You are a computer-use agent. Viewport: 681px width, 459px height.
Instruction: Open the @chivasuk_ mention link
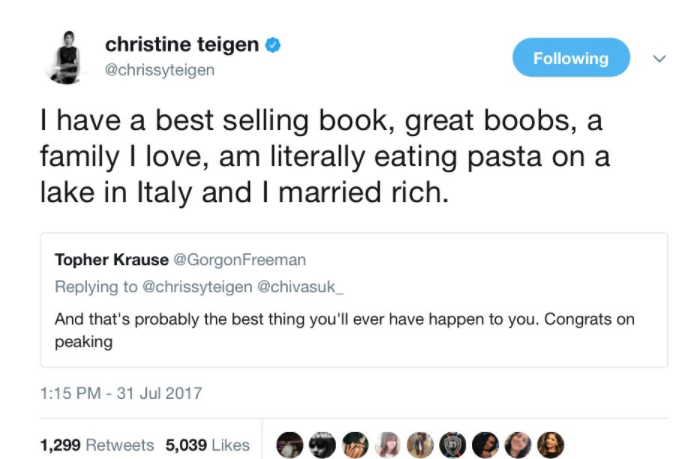point(301,287)
